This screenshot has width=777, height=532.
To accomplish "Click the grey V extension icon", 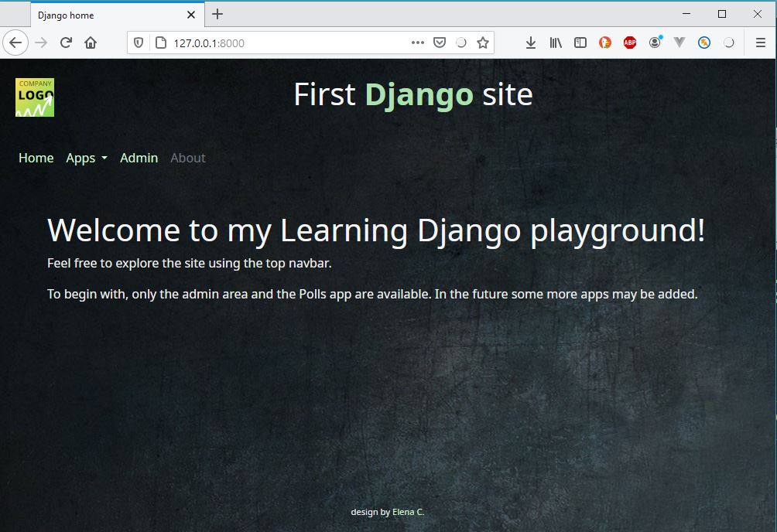I will click(679, 43).
